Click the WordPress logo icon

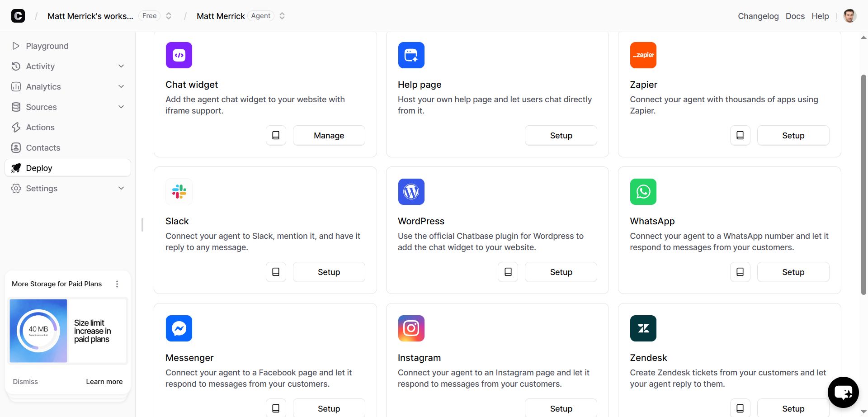(x=411, y=192)
